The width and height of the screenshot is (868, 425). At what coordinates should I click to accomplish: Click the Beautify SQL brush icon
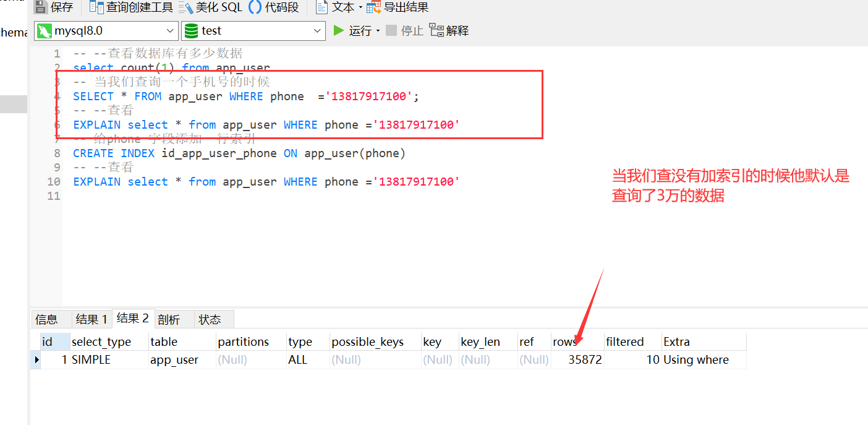tap(185, 7)
